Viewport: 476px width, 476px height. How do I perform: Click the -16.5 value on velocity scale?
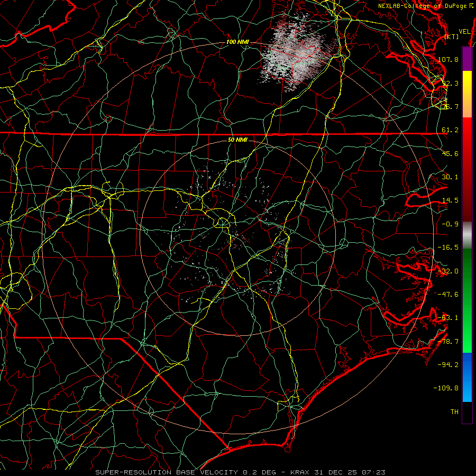click(x=448, y=248)
